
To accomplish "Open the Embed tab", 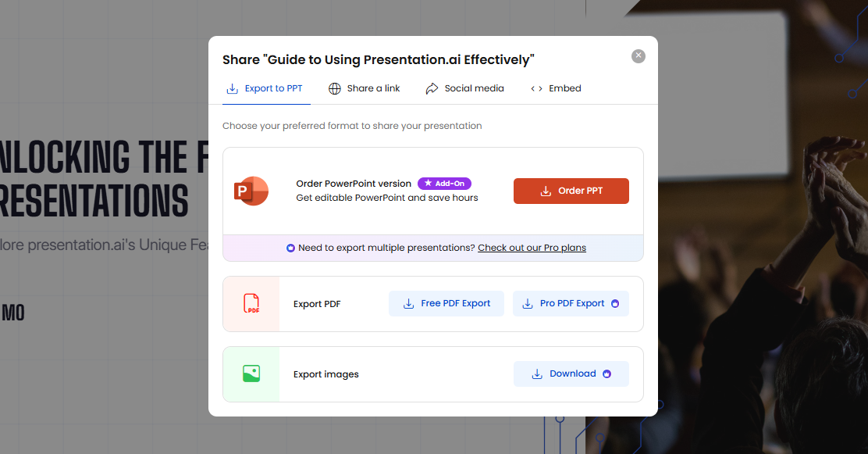I will coord(564,88).
